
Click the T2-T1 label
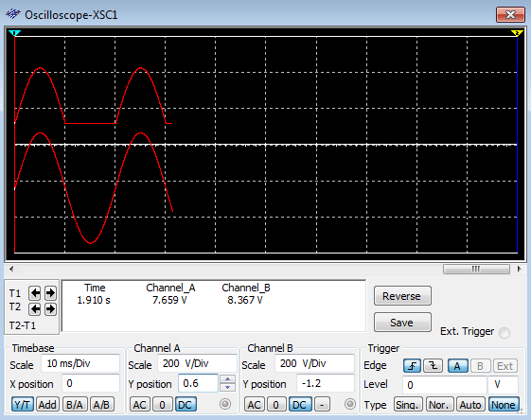coord(23,325)
